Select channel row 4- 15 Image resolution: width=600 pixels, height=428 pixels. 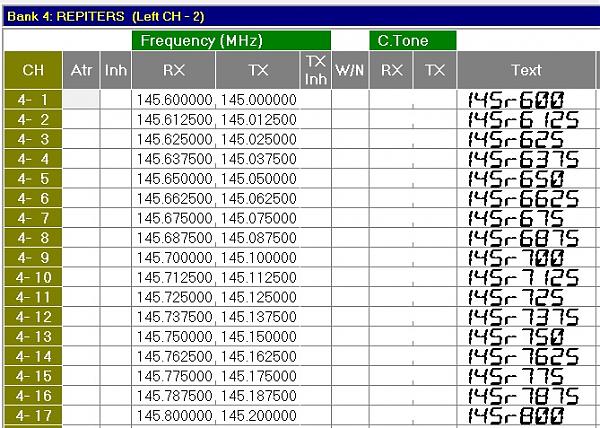pyautogui.click(x=33, y=376)
